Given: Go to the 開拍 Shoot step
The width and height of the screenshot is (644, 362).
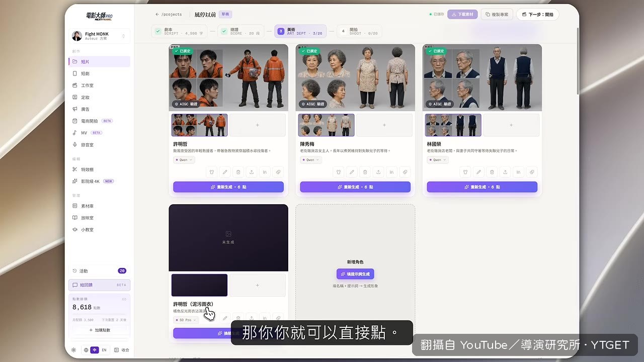Looking at the screenshot, I should [359, 32].
